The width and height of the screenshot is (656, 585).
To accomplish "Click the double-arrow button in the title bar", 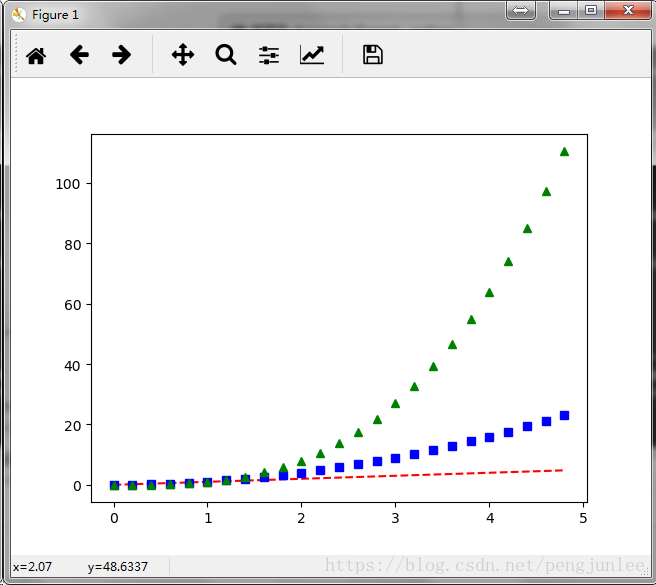I will coord(521,10).
